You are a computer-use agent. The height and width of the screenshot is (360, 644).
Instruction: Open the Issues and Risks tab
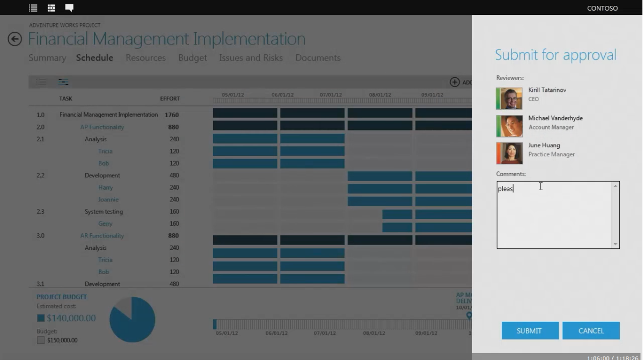click(251, 58)
